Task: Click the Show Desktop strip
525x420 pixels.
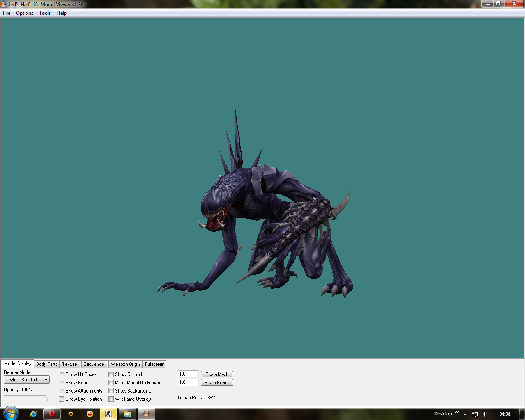Action: 522,414
